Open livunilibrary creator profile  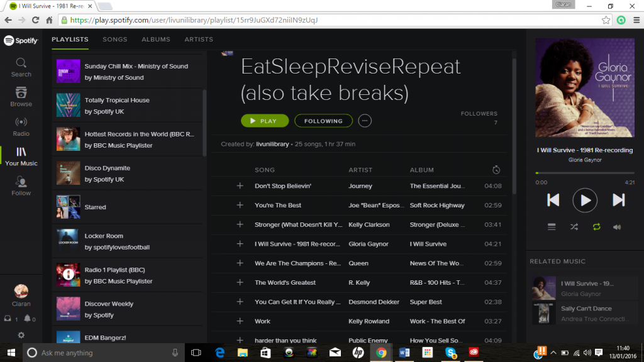click(x=272, y=144)
